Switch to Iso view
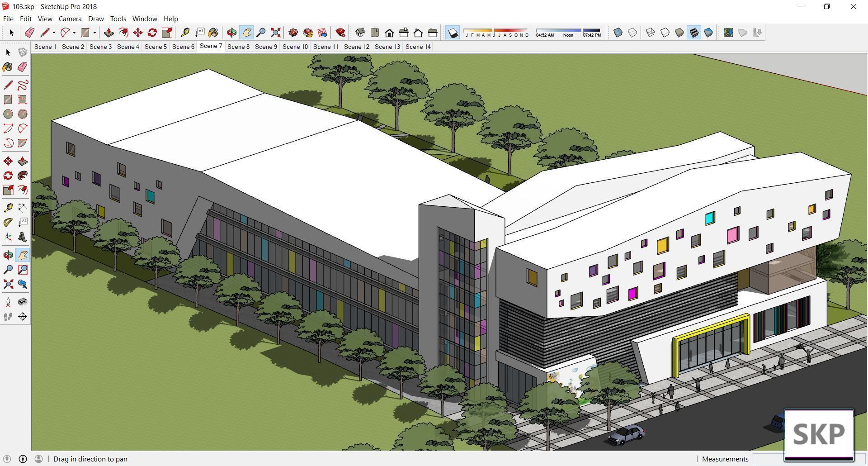The height and width of the screenshot is (466, 868). click(x=360, y=33)
